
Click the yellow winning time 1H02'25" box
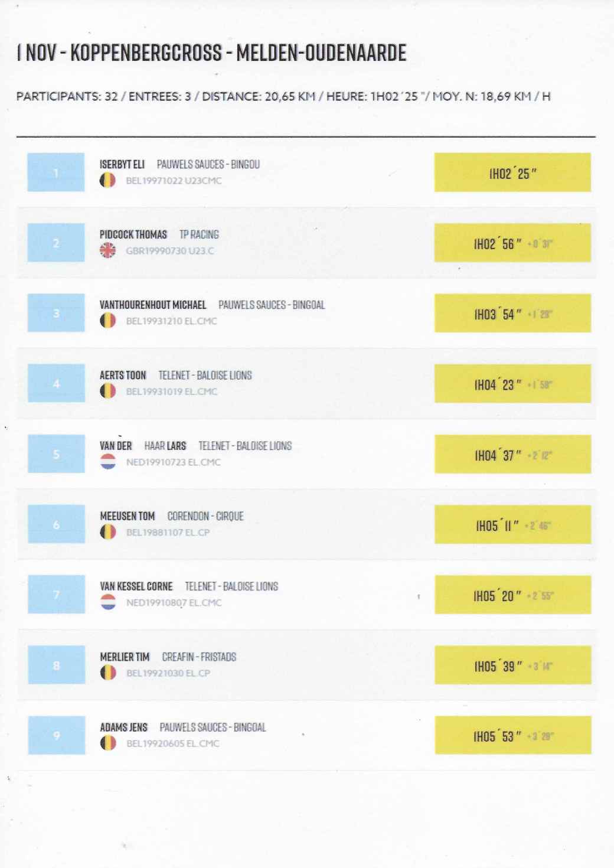[512, 172]
